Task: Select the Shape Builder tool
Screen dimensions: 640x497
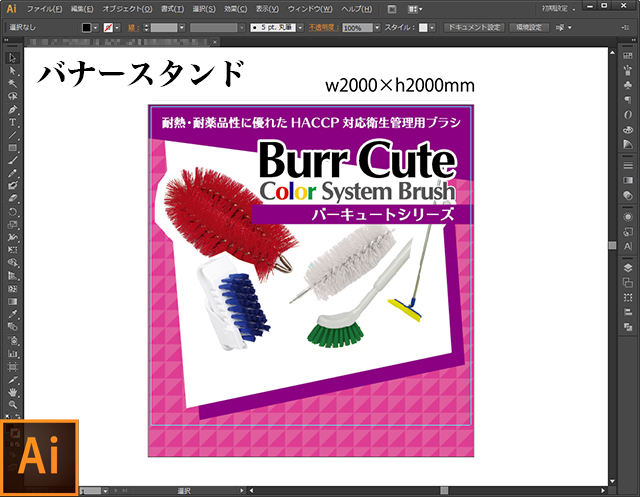Action: 12,263
